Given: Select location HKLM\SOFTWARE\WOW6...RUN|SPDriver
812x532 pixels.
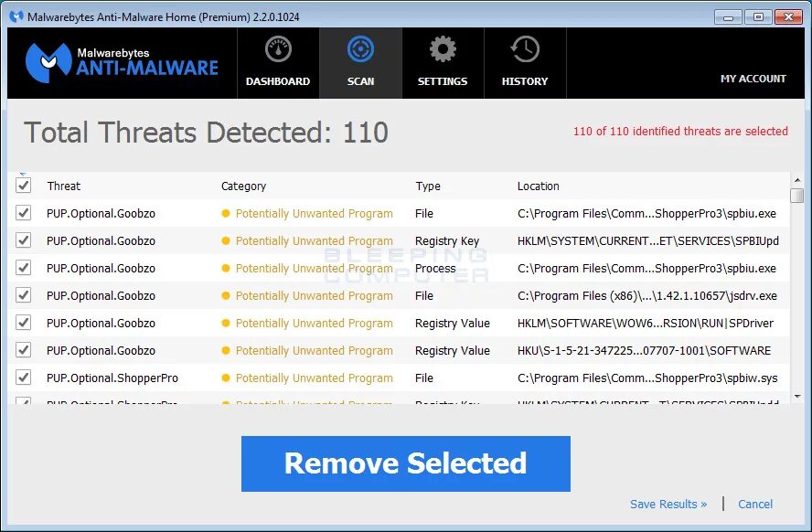Looking at the screenshot, I should [646, 324].
